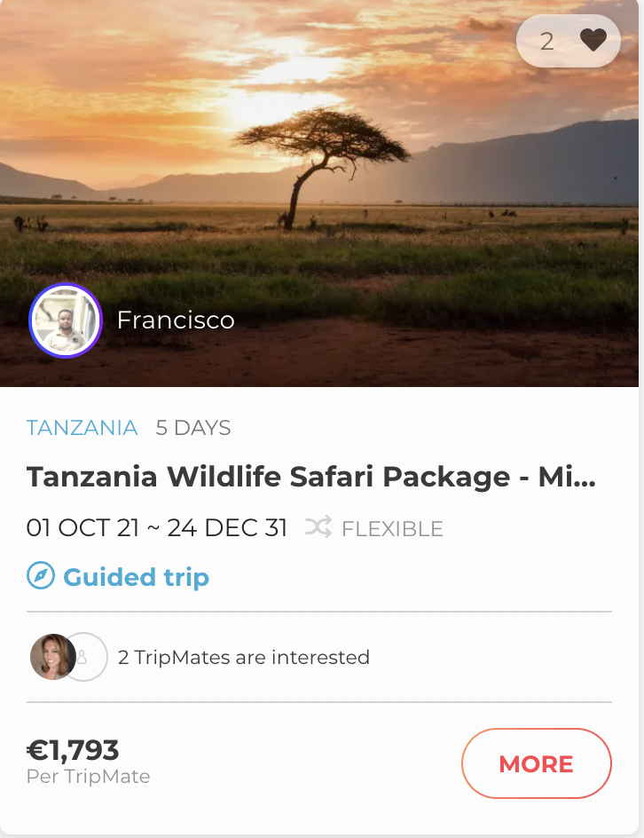Click the 5 DAYS duration label
Screen dimensions: 644x838
click(x=193, y=428)
